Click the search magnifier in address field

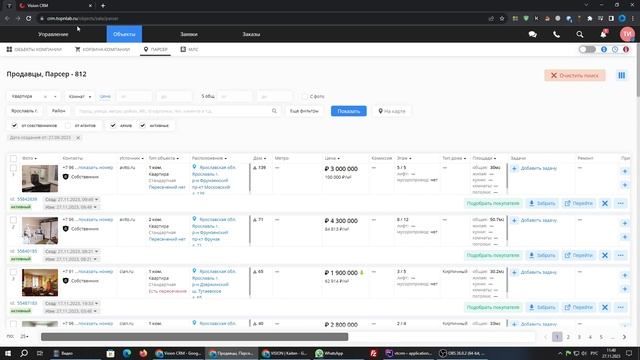pos(274,111)
